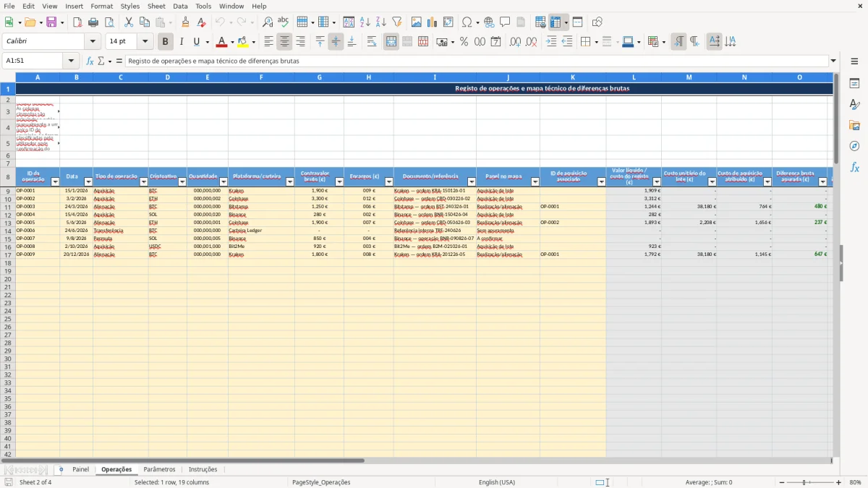Open the Function Wizard icon

tap(90, 61)
